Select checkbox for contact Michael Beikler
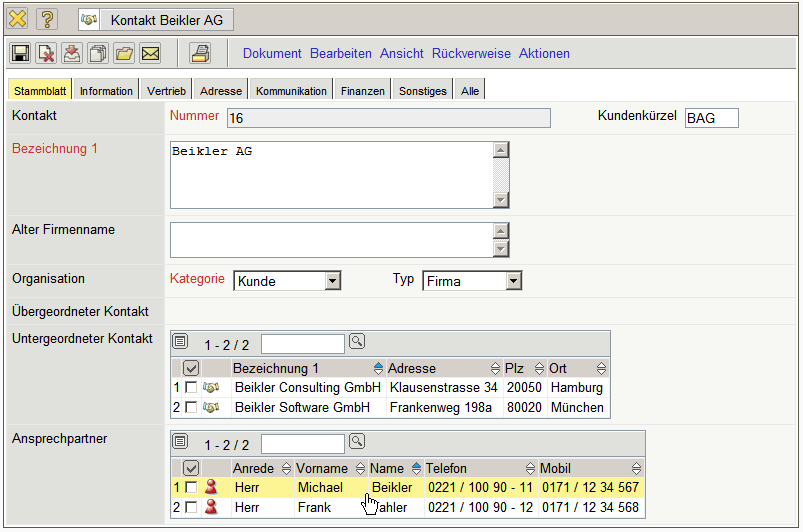 tap(191, 488)
